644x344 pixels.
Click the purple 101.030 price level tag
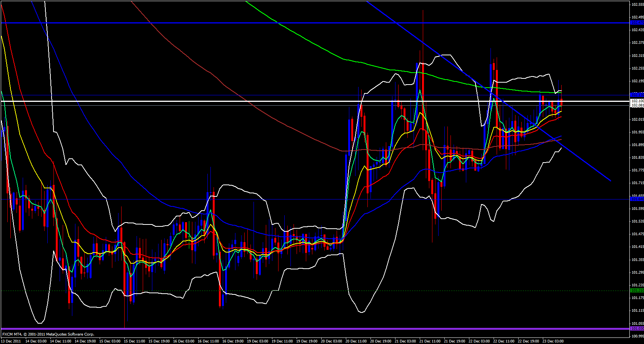tap(637, 329)
